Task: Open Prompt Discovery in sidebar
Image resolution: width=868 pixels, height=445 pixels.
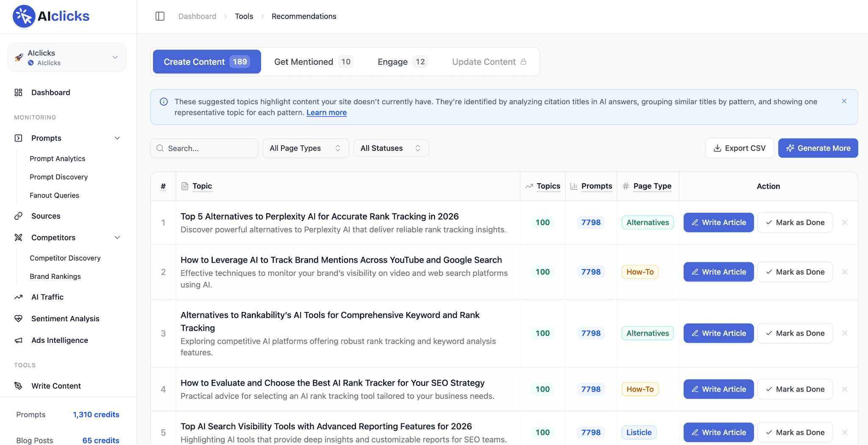Action: pyautogui.click(x=58, y=177)
